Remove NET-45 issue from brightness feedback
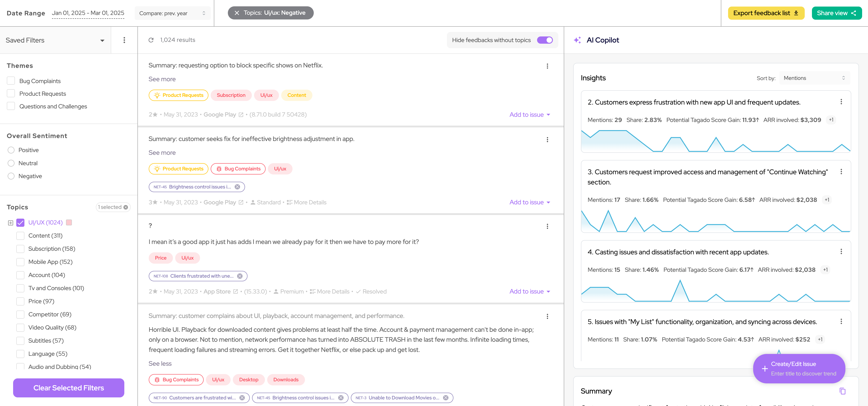868x406 pixels. (237, 187)
